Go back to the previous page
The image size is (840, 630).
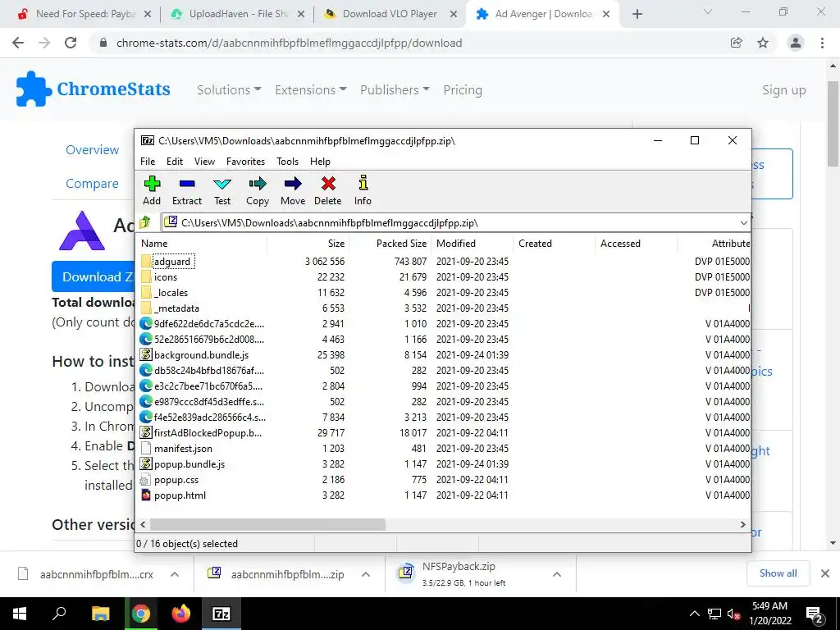coord(18,43)
